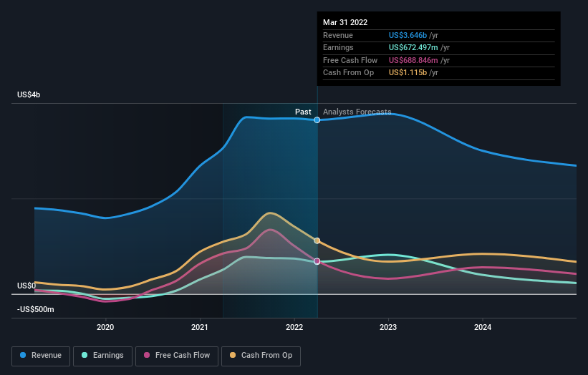Click the orange Cash From Op data point
588x375 pixels.
click(317, 240)
